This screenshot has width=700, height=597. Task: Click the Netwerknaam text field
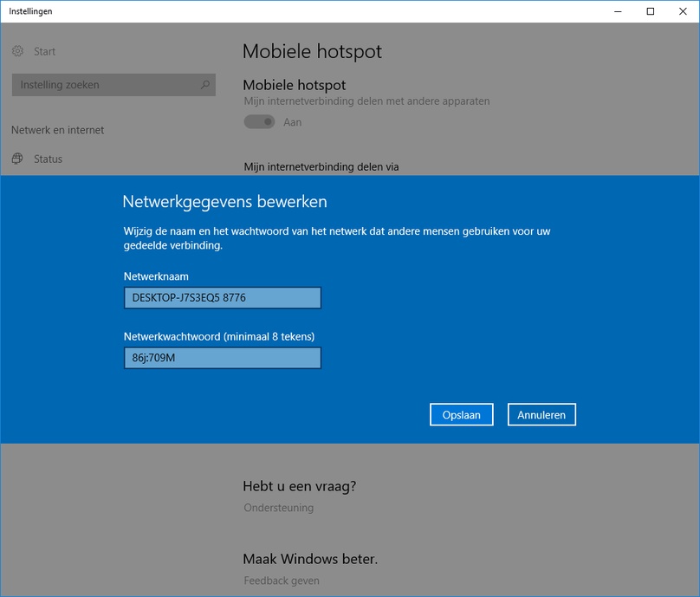coord(223,298)
